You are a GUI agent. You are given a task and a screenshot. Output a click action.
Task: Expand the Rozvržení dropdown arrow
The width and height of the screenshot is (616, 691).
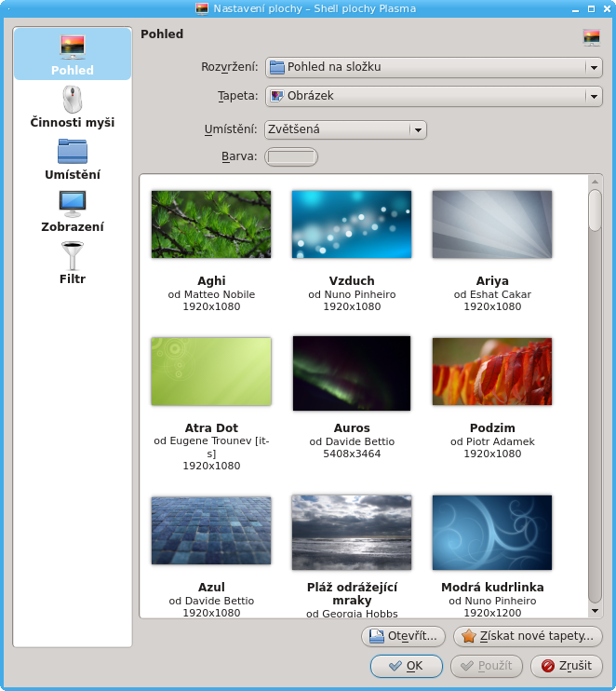pos(594,67)
